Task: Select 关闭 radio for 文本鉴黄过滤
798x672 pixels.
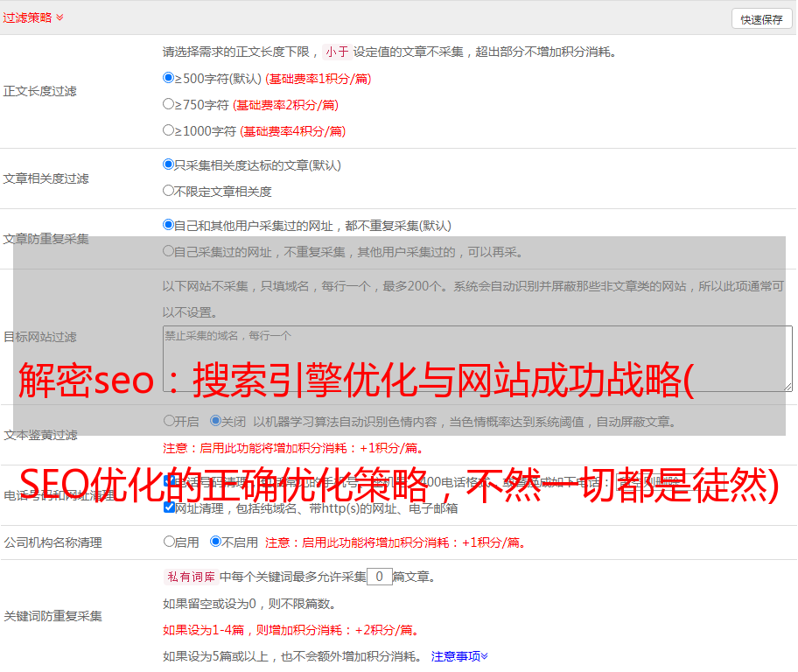Action: (215, 421)
